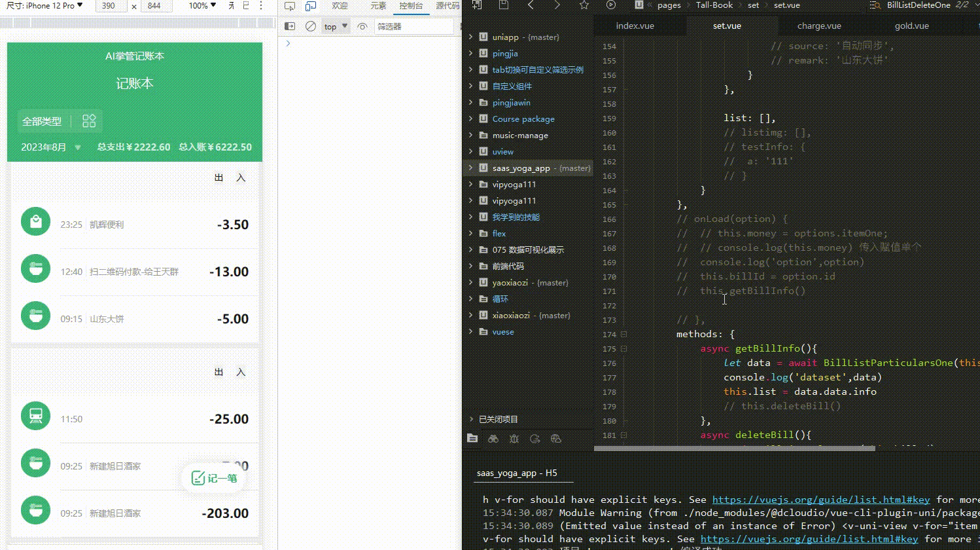Viewport: 980px width, 550px height.
Task: Click the shopping bag icon for 凯辉便利
Action: (x=36, y=222)
